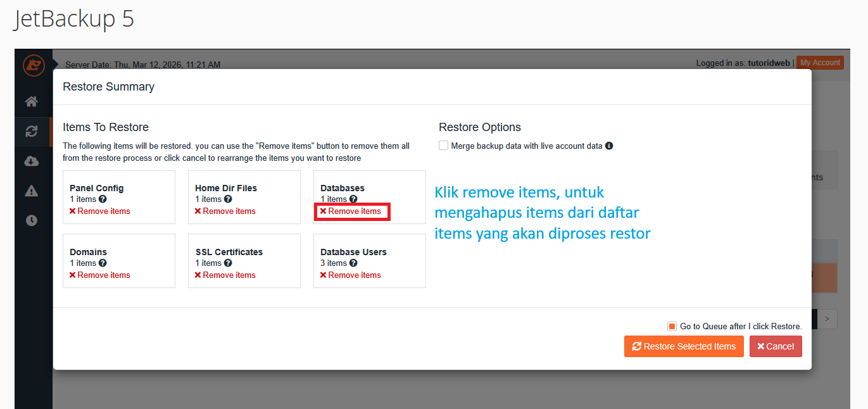Open the Restore section via sidebar sync icon
Screen dimensions: 868x409
point(32,132)
